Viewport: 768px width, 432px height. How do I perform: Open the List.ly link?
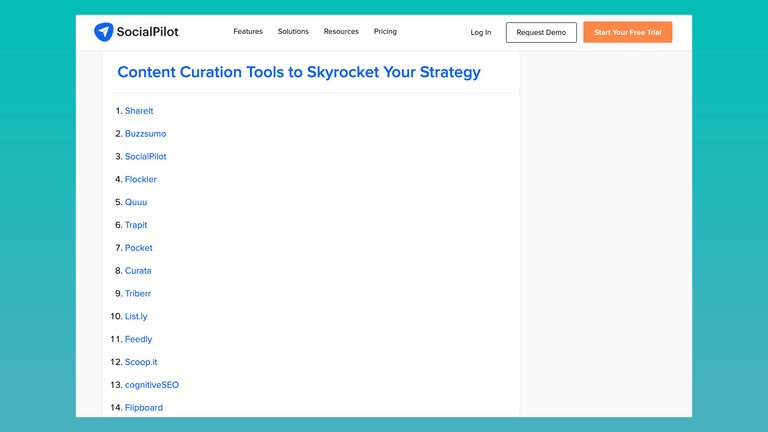[x=136, y=316]
